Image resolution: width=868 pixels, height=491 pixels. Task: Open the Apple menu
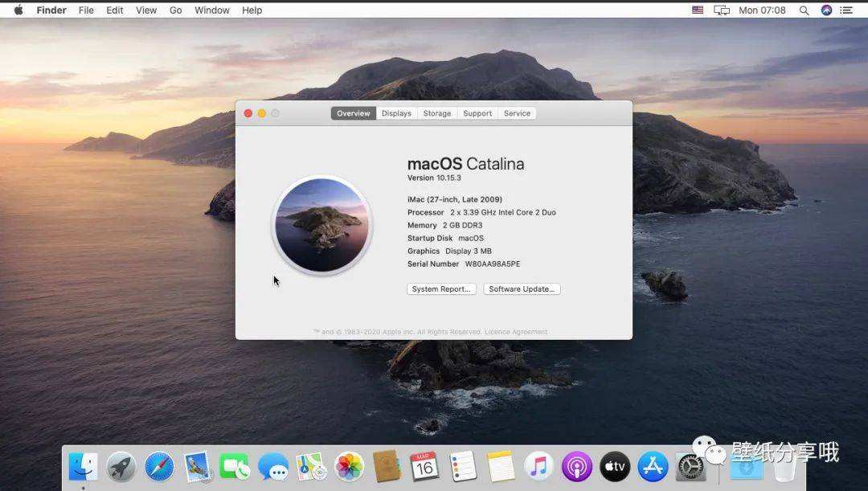click(18, 10)
